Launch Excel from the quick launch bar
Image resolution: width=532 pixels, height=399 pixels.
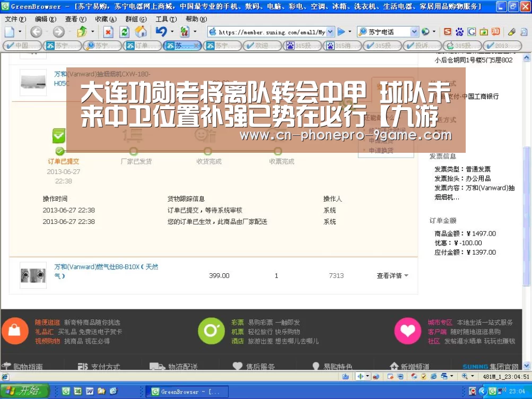tap(77, 391)
